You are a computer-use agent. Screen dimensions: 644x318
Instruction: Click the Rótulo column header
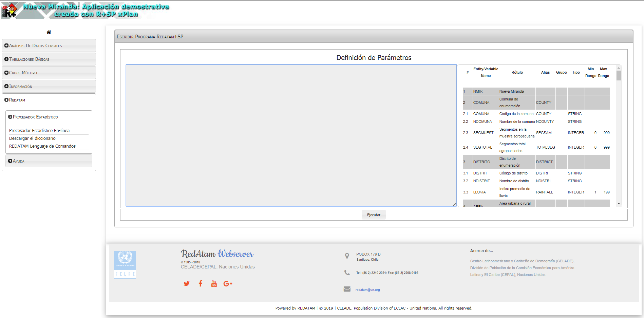click(x=517, y=72)
